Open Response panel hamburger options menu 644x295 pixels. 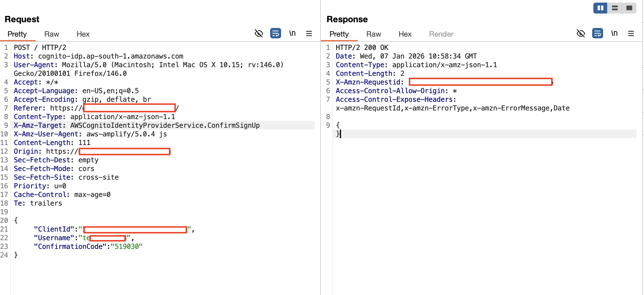point(631,33)
